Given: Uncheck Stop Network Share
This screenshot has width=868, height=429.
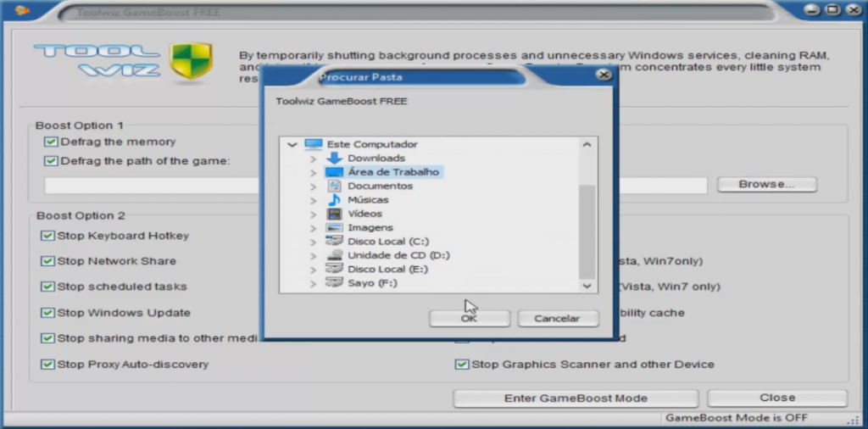Looking at the screenshot, I should (x=47, y=261).
